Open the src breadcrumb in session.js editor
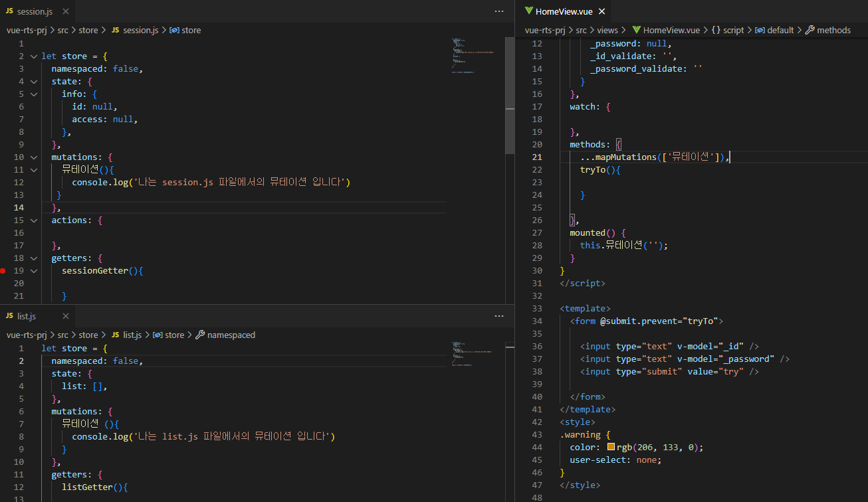Image resolution: width=868 pixels, height=502 pixels. click(x=63, y=30)
